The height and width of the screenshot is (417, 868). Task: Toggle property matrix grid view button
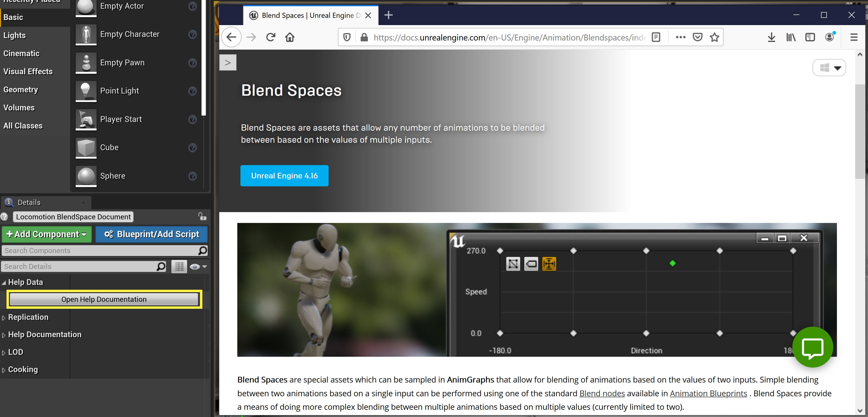click(179, 267)
